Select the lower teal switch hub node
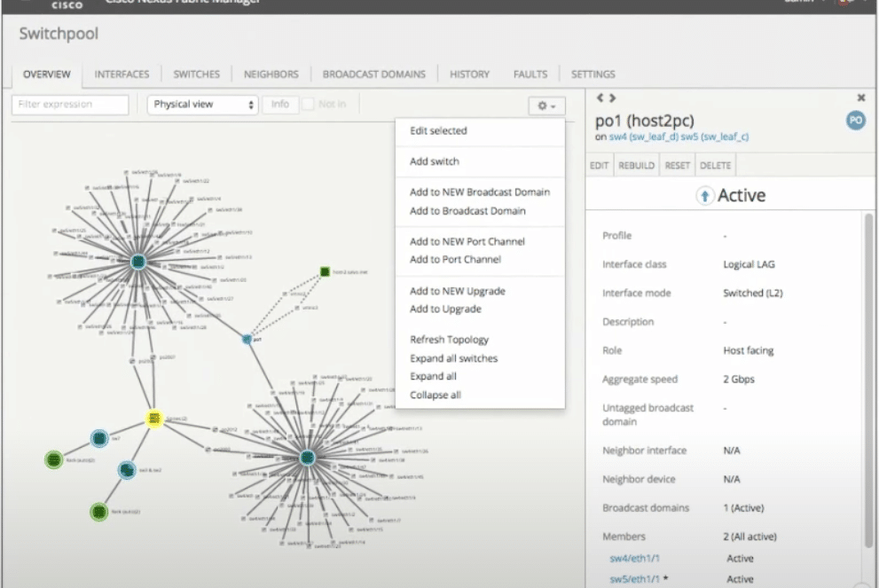The image size is (879, 588). click(x=307, y=458)
